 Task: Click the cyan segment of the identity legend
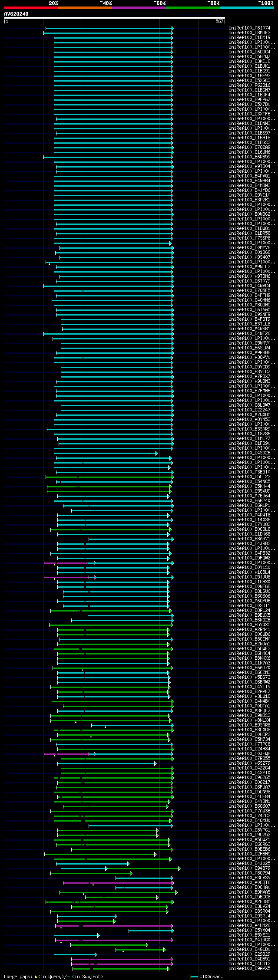coord(247,8)
